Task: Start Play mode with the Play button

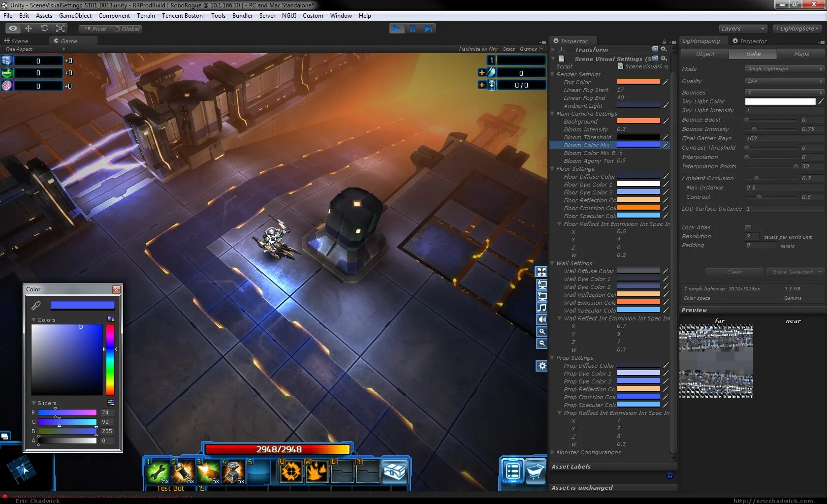Action: [x=396, y=29]
